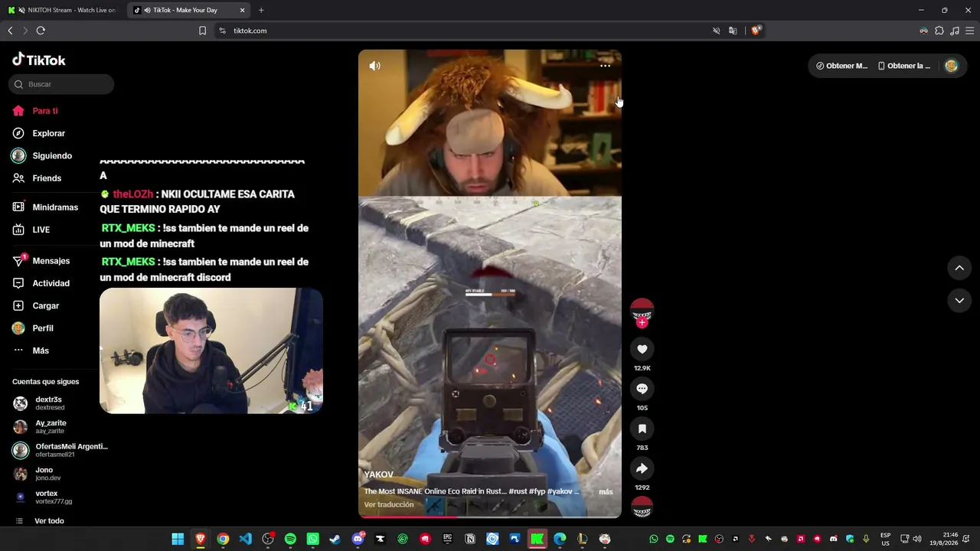Click the TikTok search field
Image resolution: width=980 pixels, height=551 pixels.
tap(61, 84)
